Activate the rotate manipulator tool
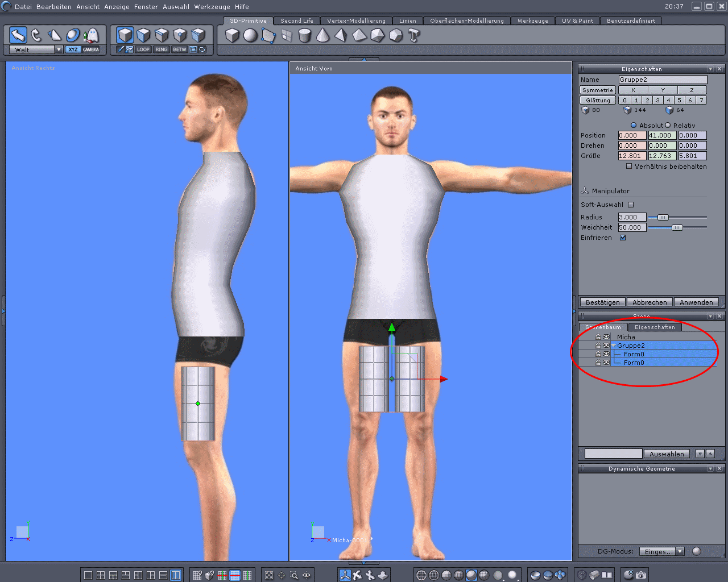This screenshot has width=728, height=582. click(36, 35)
